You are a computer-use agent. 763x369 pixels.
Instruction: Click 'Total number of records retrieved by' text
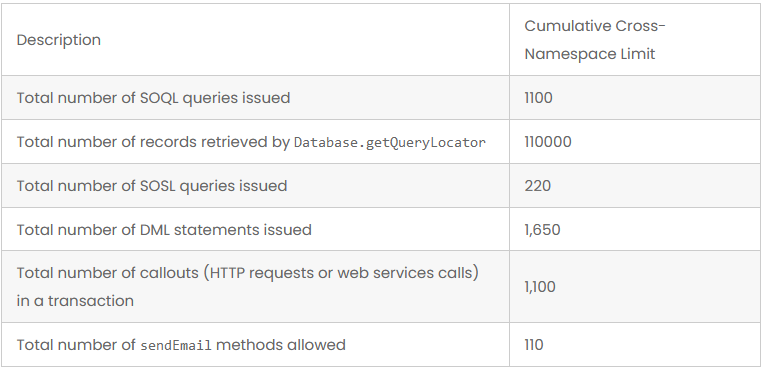click(x=153, y=142)
